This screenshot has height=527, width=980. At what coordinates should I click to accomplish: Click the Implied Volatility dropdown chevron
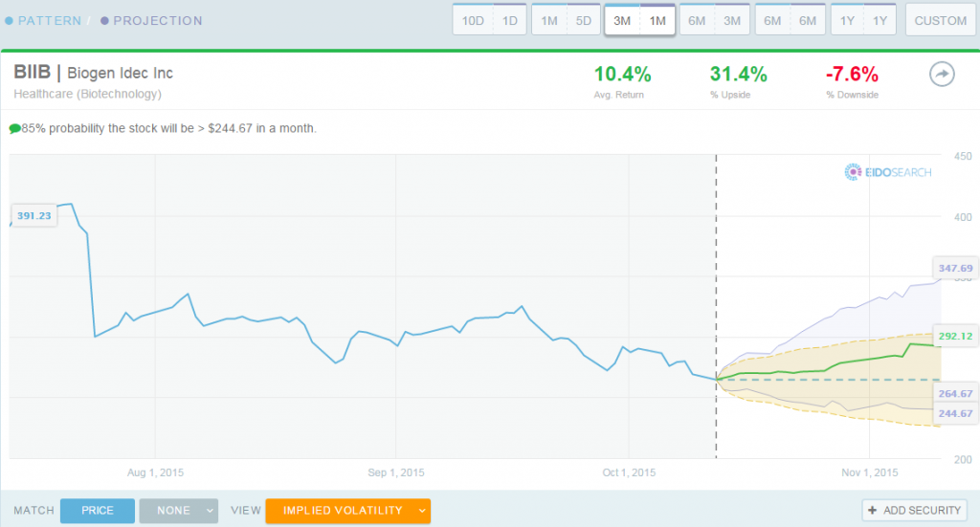422,511
